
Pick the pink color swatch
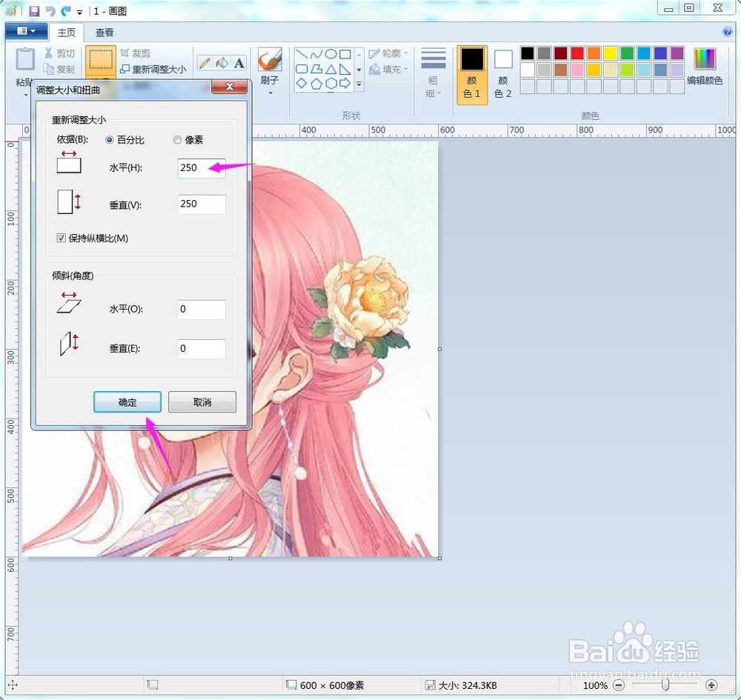(x=577, y=70)
